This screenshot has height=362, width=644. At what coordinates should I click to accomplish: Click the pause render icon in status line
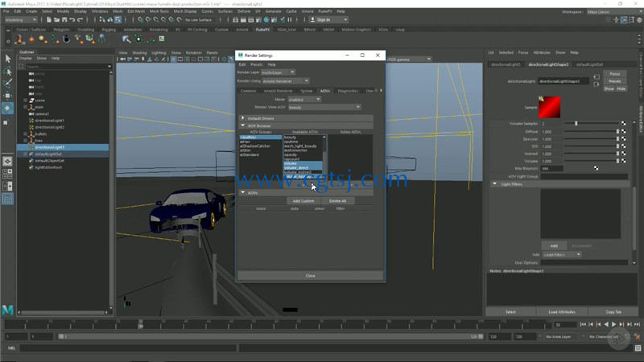(x=290, y=19)
